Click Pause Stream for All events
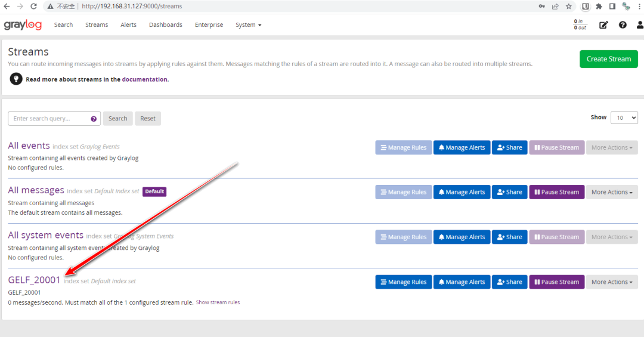Image resolution: width=644 pixels, height=337 pixels. click(x=557, y=147)
